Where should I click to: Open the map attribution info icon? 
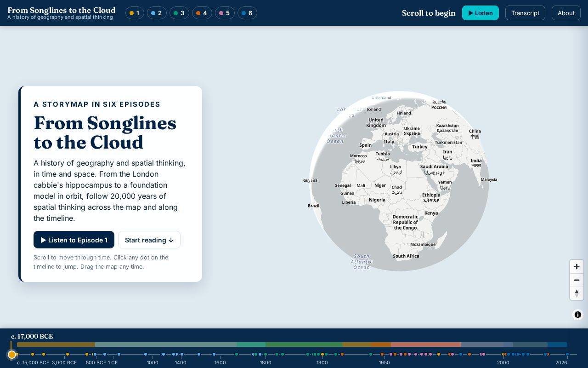578,315
